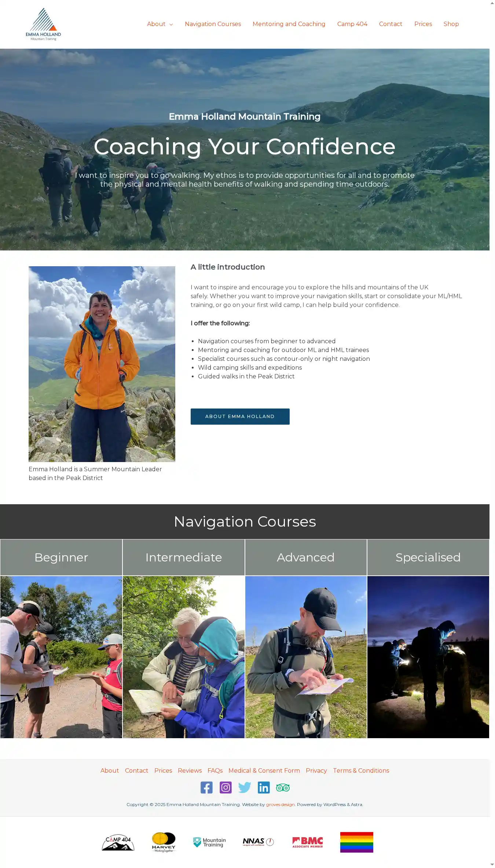Viewport: 495px width, 868px height.
Task: Open Navigation Courses in the top menu
Action: (x=213, y=24)
